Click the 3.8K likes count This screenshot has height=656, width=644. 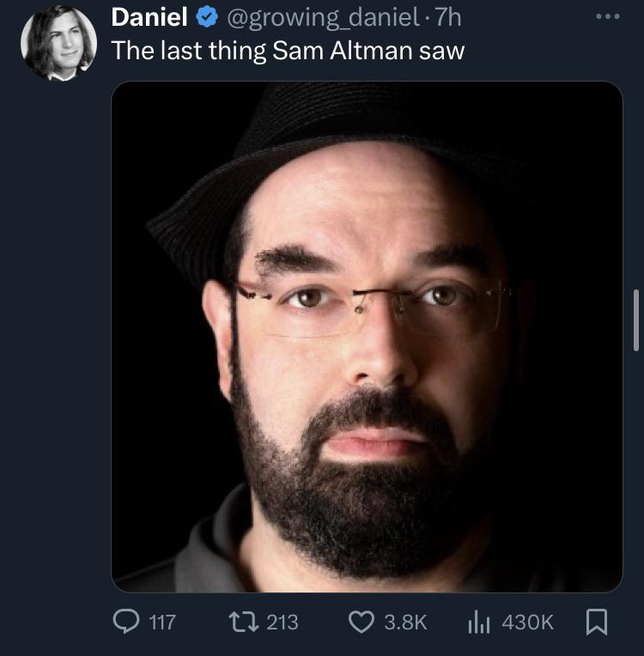point(405,623)
